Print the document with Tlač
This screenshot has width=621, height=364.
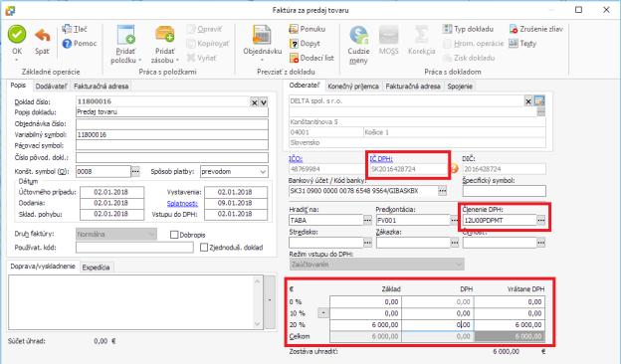75,29
